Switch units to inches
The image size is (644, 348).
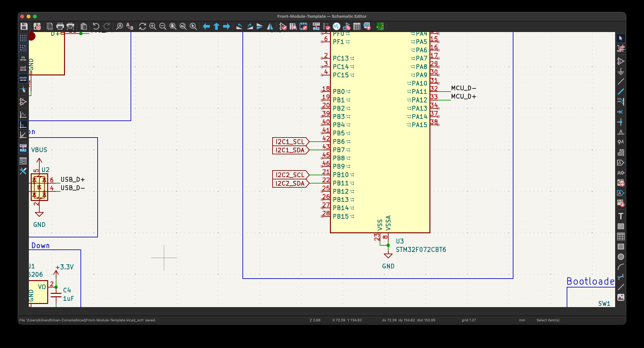point(23,58)
